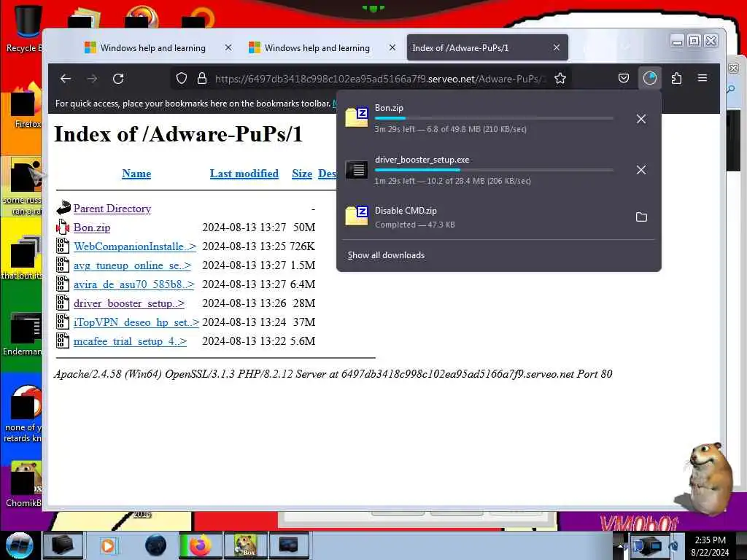
Task: Open the avira_de_asu70_585b8.. file link
Action: point(134,285)
